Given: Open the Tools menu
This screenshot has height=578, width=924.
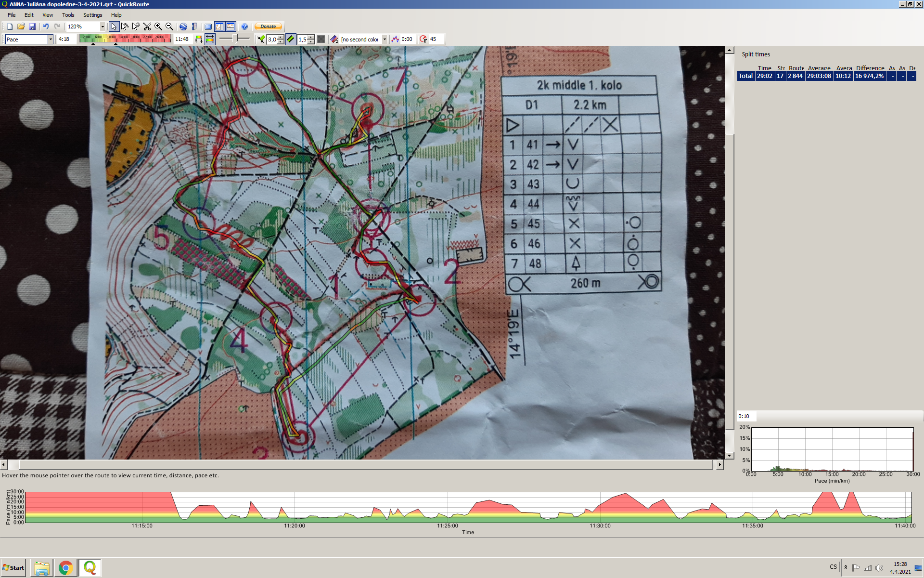Looking at the screenshot, I should tap(68, 15).
